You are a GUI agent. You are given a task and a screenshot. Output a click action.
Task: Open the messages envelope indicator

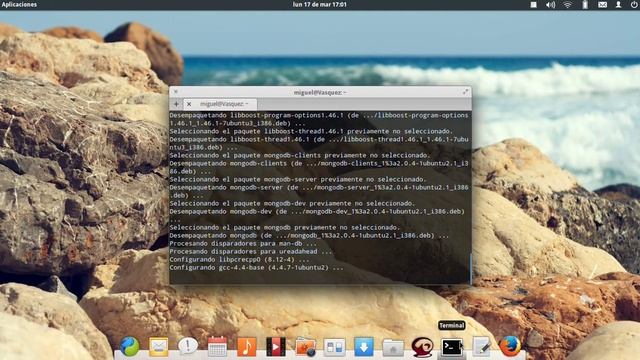tap(602, 5)
